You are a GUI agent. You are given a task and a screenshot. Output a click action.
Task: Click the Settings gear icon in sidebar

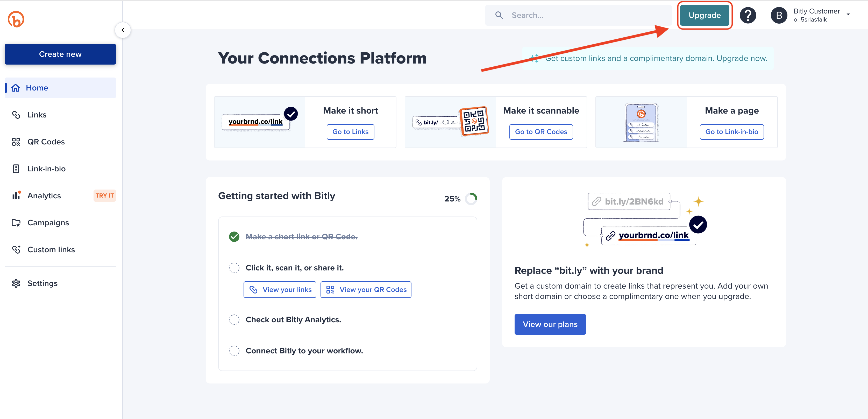16,283
